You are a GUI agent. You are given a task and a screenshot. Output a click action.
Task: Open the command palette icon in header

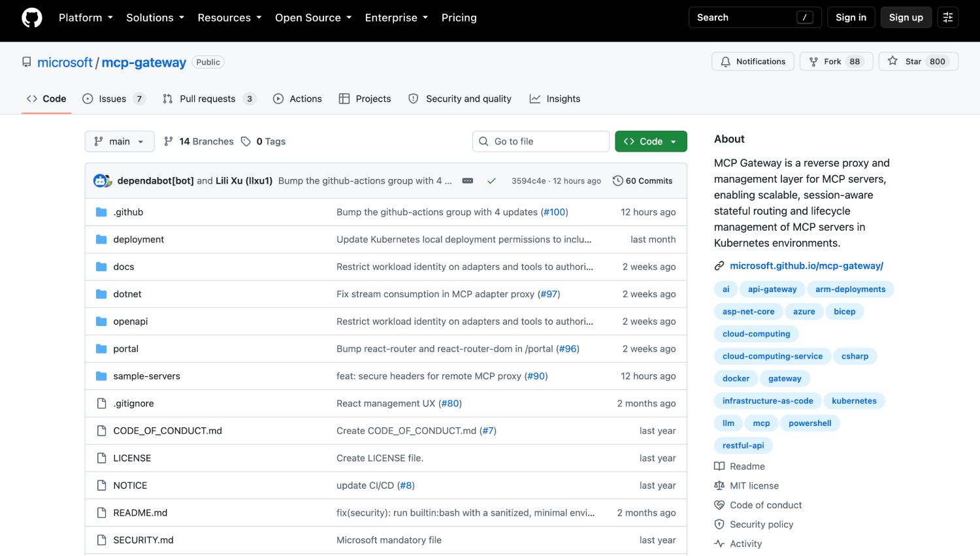947,18
